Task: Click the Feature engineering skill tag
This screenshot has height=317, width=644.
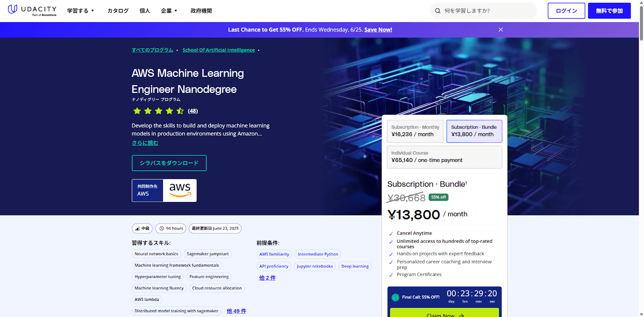Action: (x=209, y=277)
